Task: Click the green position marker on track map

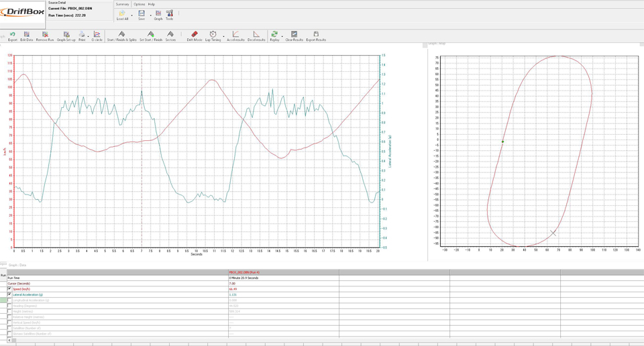Action: [x=502, y=141]
